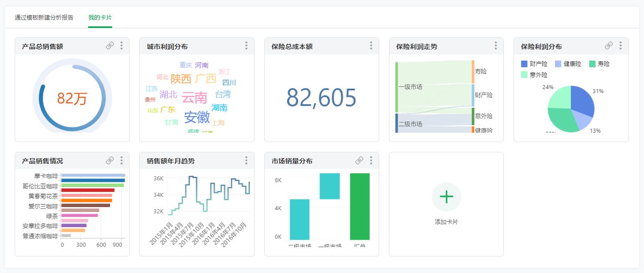644x273 pixels.
Task: Open the more options menu on 保险利润走势
Action: tap(495, 45)
